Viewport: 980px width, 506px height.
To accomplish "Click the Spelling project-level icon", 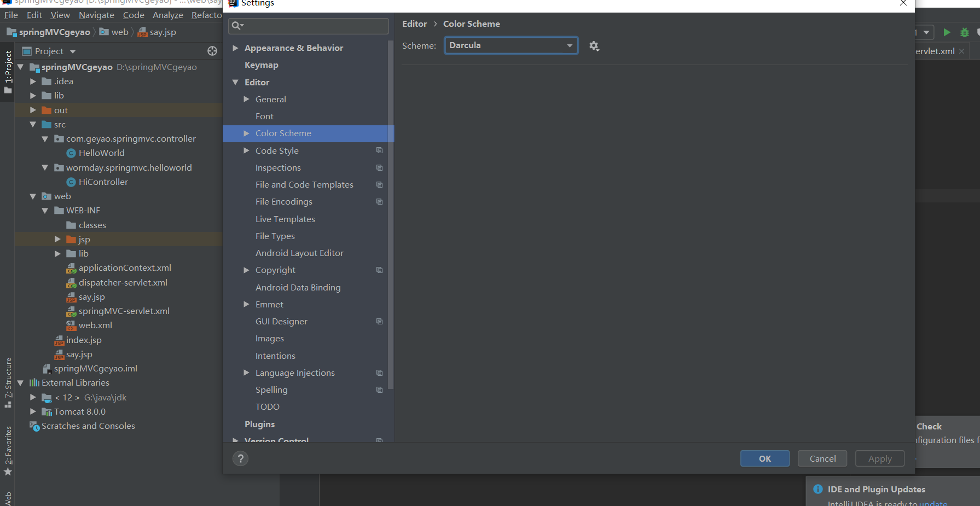I will tap(379, 389).
